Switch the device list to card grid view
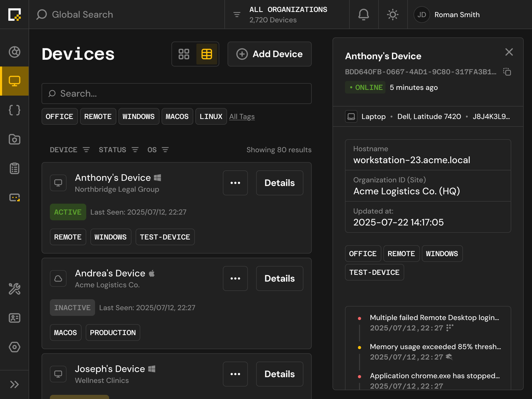 point(184,54)
